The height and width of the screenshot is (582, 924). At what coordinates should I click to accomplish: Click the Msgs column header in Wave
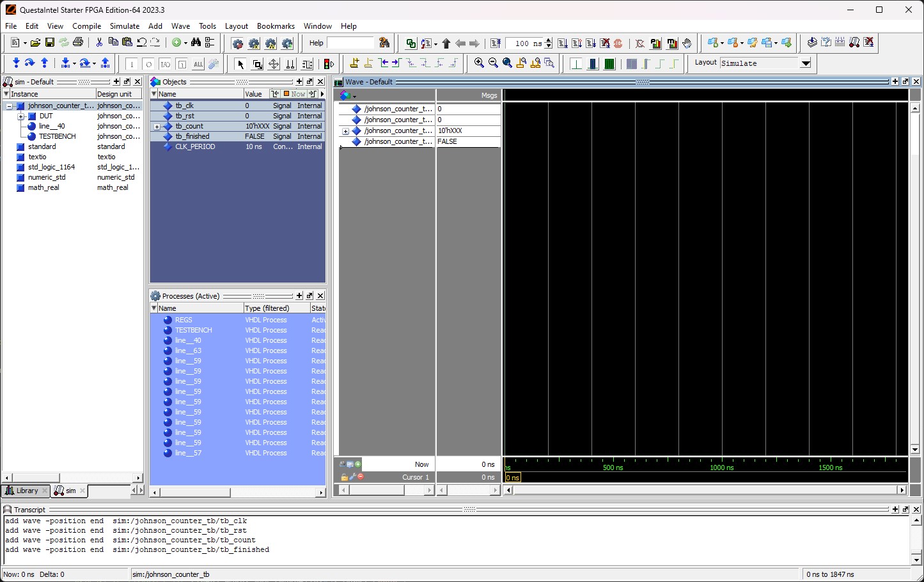pos(468,95)
